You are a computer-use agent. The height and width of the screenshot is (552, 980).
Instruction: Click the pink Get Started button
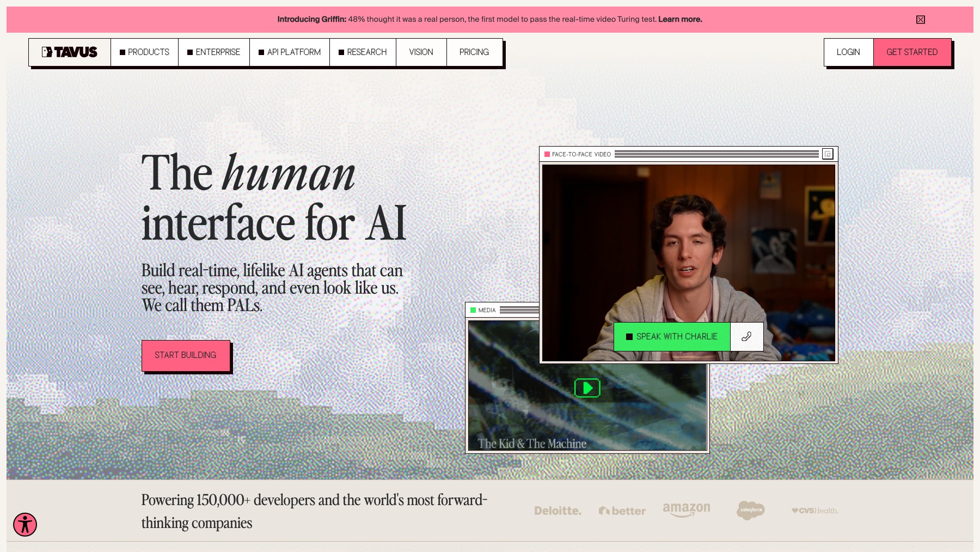tap(912, 52)
